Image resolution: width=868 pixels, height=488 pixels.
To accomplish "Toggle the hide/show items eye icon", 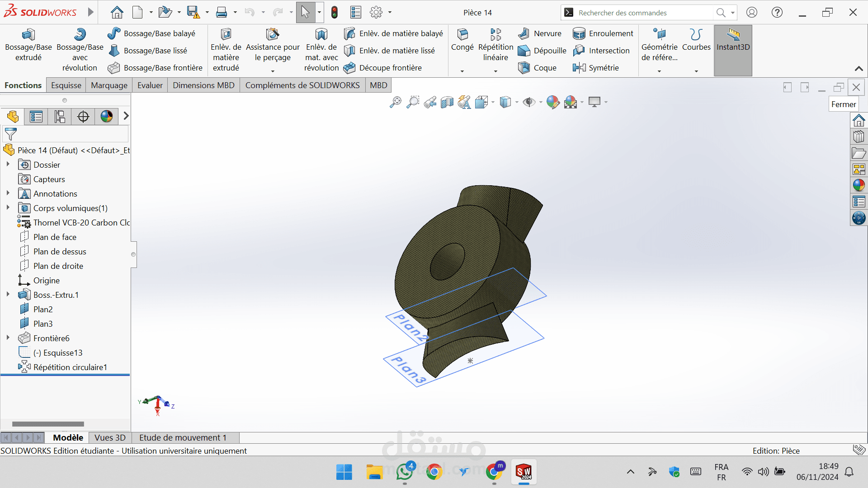I will (528, 102).
